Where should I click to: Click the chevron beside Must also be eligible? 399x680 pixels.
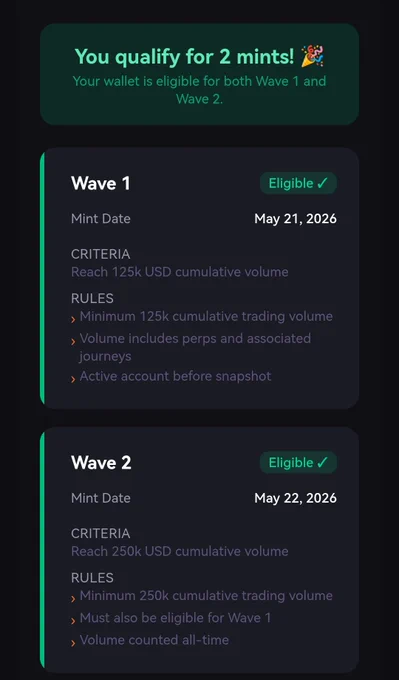tap(73, 621)
